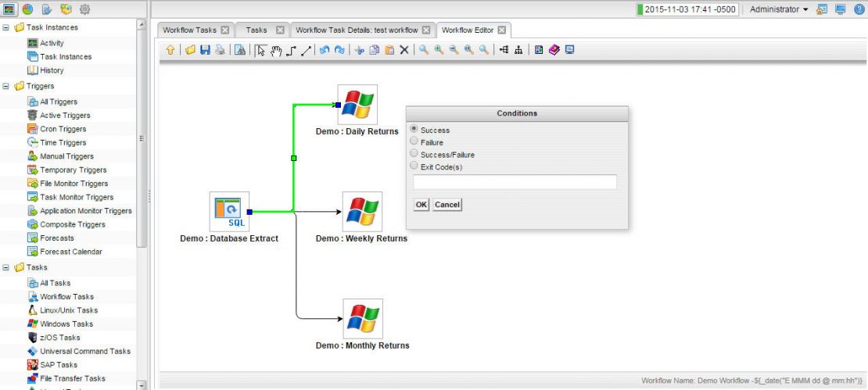This screenshot has height=390, width=868.
Task: Click the gear settings icon in navigation bar
Action: (x=84, y=9)
